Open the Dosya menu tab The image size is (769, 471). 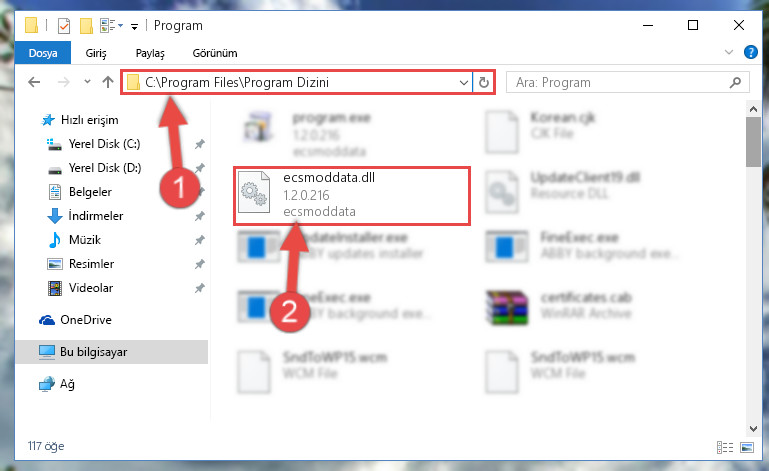coord(43,53)
